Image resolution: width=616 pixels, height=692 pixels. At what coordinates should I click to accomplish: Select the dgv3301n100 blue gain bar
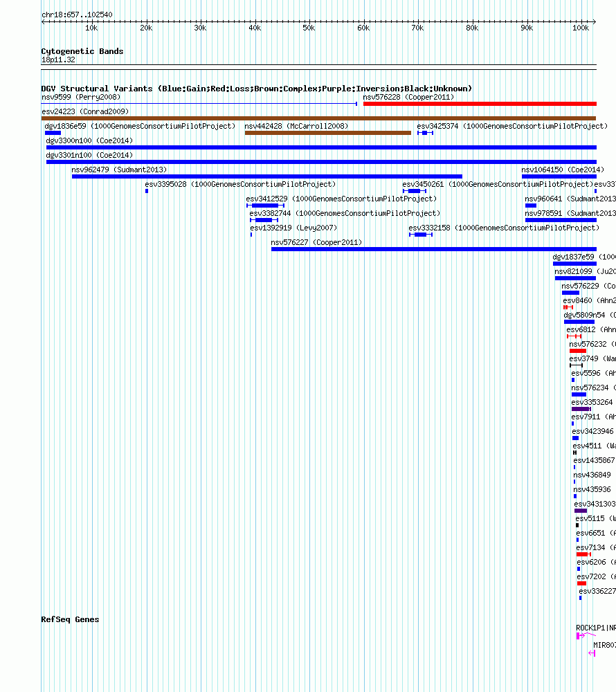pos(321,162)
